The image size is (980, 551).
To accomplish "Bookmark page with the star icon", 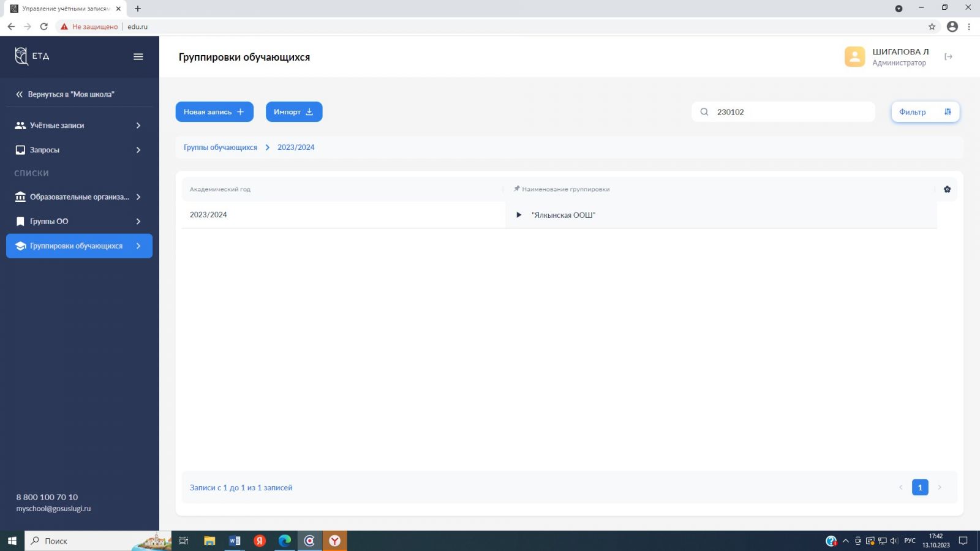I will [932, 26].
